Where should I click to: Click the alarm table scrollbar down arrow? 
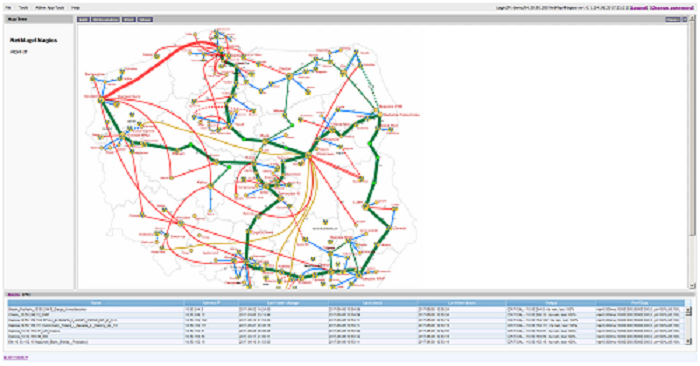pos(688,341)
